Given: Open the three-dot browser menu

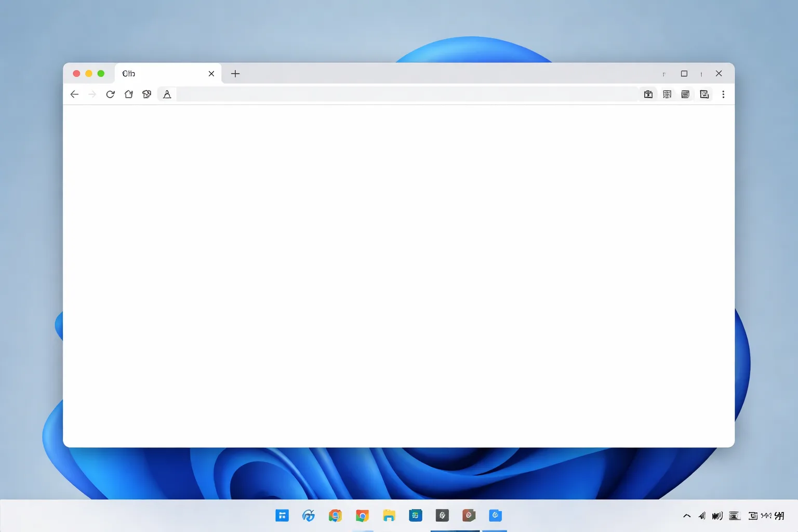Looking at the screenshot, I should click(723, 94).
